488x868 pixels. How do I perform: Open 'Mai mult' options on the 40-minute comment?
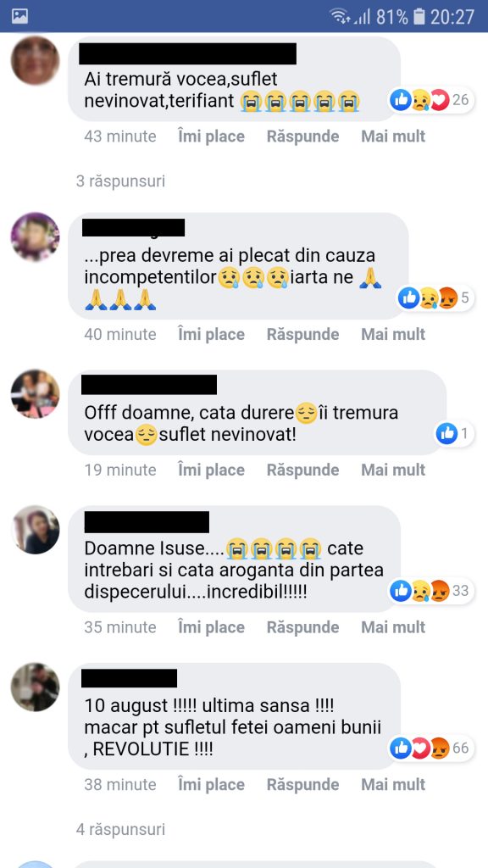tap(393, 334)
